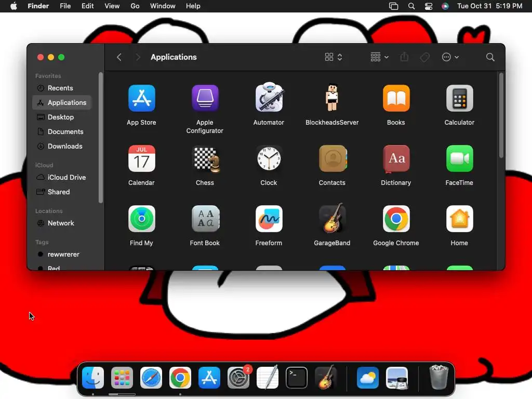532x399 pixels.
Task: Click the sidebar scrollbar
Action: coord(100,137)
